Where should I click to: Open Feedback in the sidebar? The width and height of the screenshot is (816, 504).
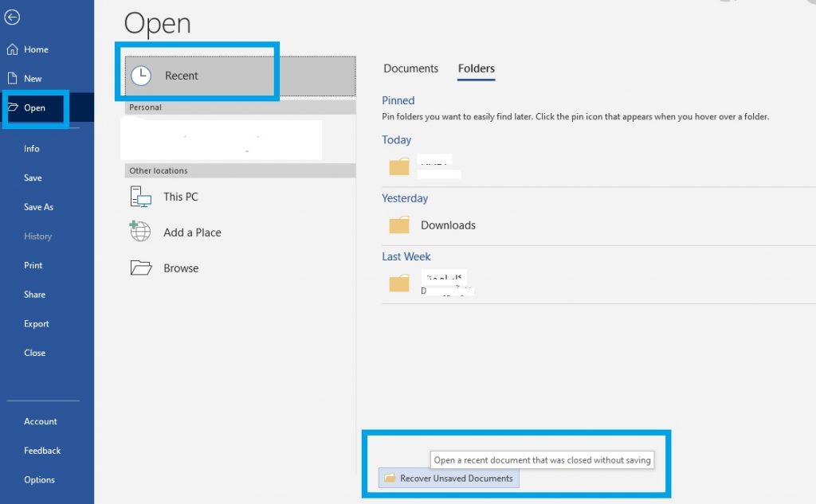(42, 451)
